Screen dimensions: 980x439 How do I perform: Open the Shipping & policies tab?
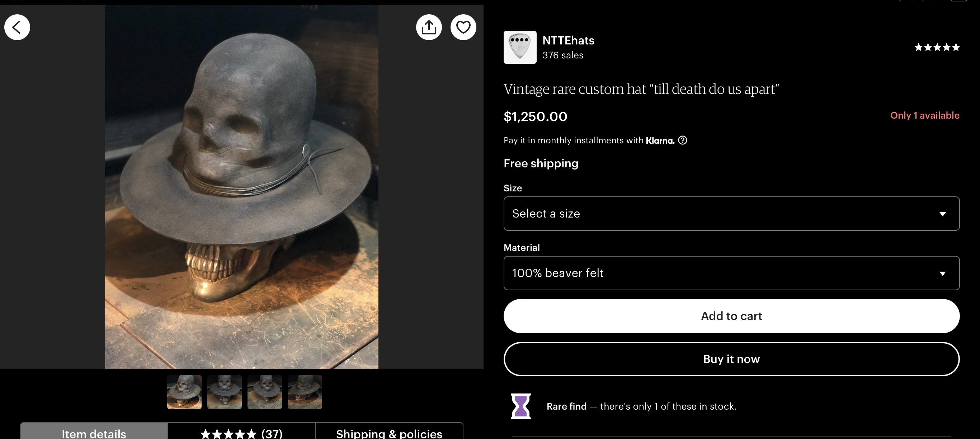click(389, 431)
